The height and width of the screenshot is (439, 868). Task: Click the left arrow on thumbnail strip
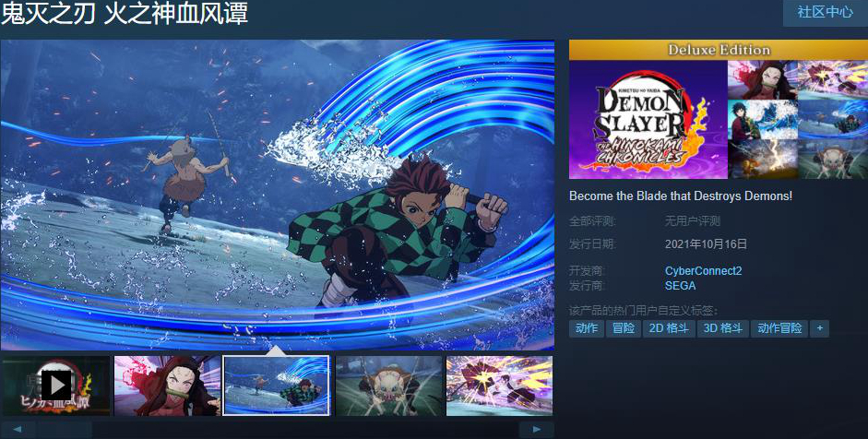[x=18, y=430]
